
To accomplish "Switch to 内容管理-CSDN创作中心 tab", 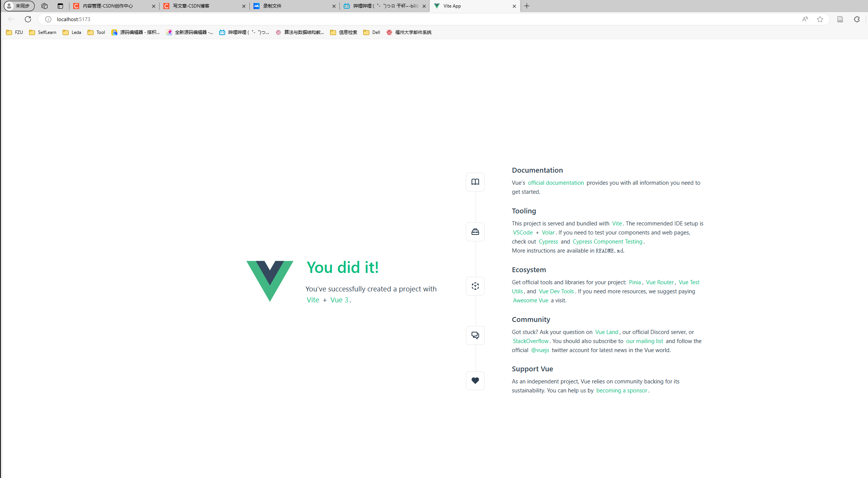I will [114, 6].
